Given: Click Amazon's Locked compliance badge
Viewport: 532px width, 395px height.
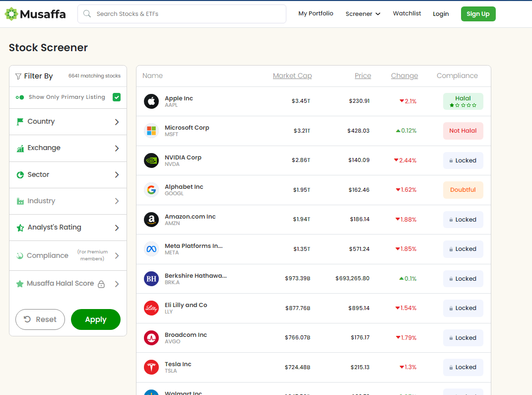Looking at the screenshot, I should tap(463, 220).
